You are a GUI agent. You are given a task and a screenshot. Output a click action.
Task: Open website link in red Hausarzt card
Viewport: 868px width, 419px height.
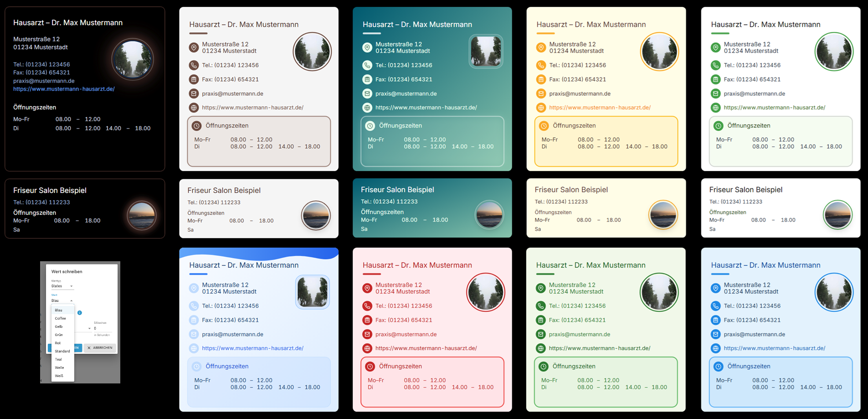tap(426, 348)
